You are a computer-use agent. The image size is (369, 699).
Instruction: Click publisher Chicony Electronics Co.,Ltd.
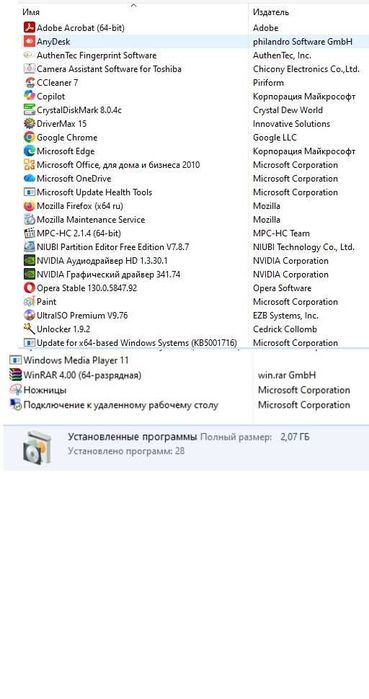(306, 69)
